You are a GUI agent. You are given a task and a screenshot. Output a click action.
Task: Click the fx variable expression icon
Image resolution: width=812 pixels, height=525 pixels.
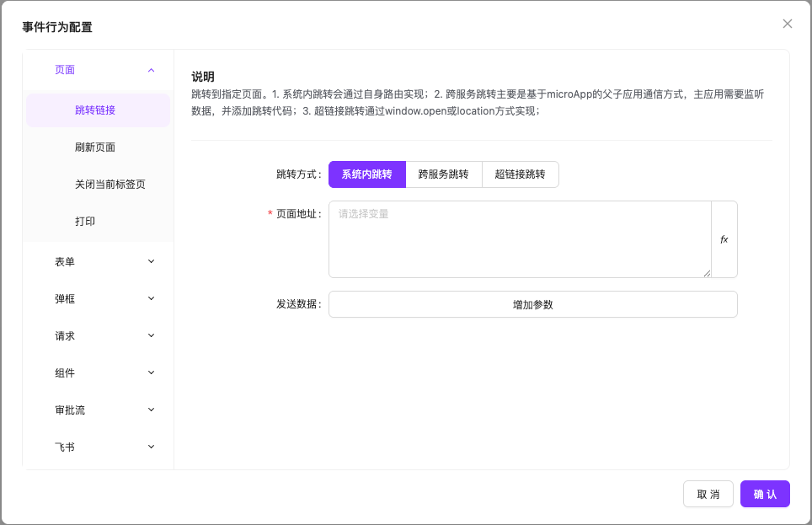(x=724, y=239)
